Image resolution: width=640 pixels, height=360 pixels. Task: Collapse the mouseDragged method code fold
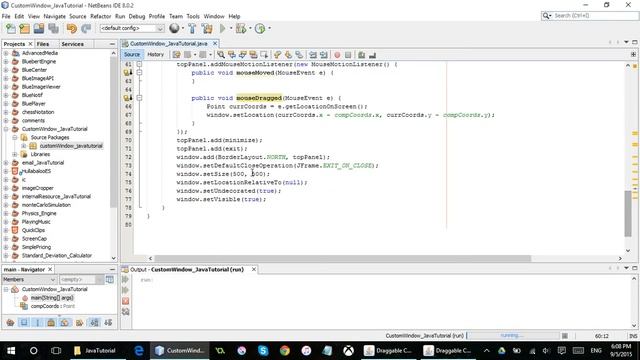coord(139,98)
